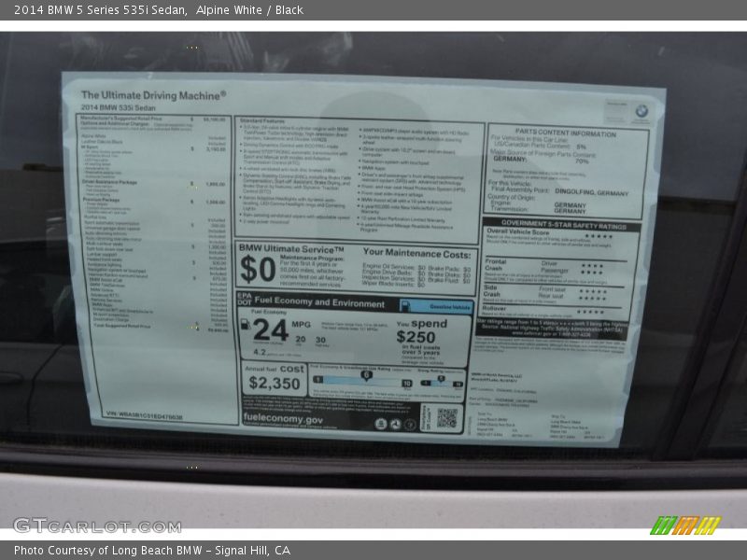Click the Rollover star rating row
Screen dimensions: 747x560
tap(590, 311)
